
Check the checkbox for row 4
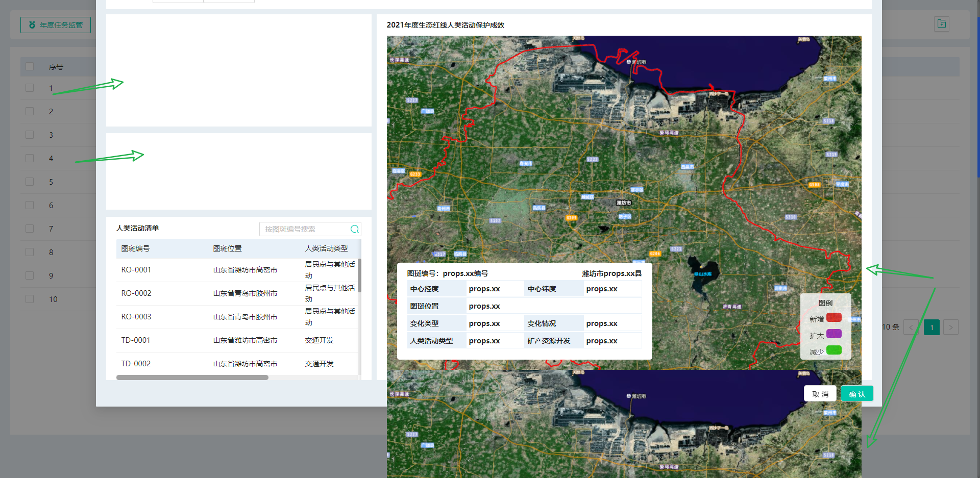pos(30,158)
